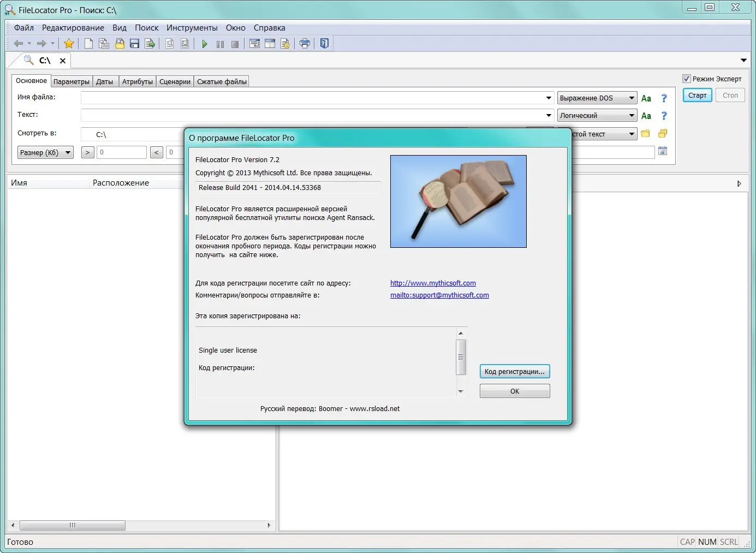Image resolution: width=756 pixels, height=553 pixels.
Task: Open the question mark help for file name
Action: tap(664, 98)
